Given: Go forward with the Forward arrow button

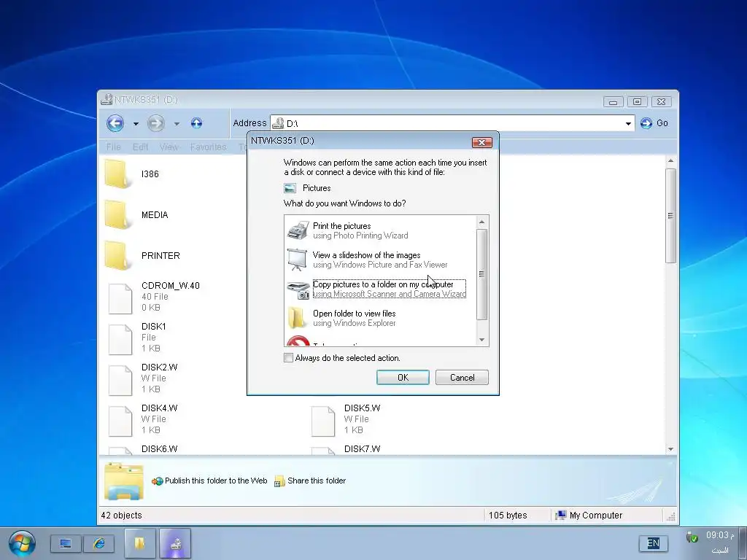Looking at the screenshot, I should [156, 123].
